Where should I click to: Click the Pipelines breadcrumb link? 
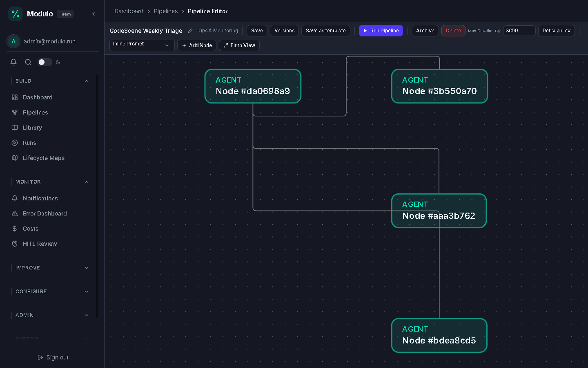pyautogui.click(x=166, y=11)
